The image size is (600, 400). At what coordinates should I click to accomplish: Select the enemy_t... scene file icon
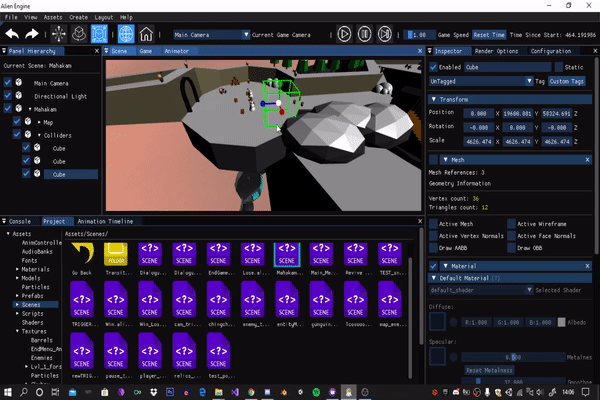point(252,300)
